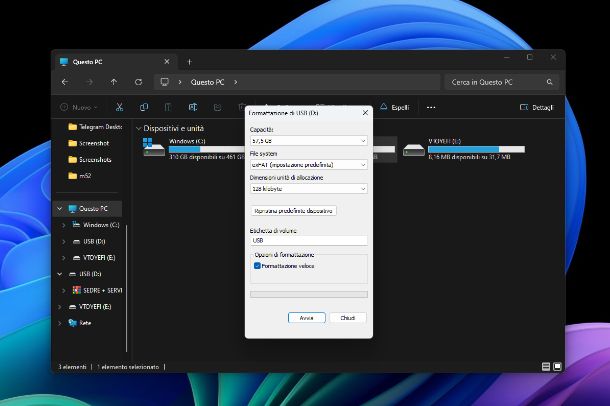This screenshot has height=406, width=610.
Task: Open the Capacità dropdown
Action: tap(307, 141)
